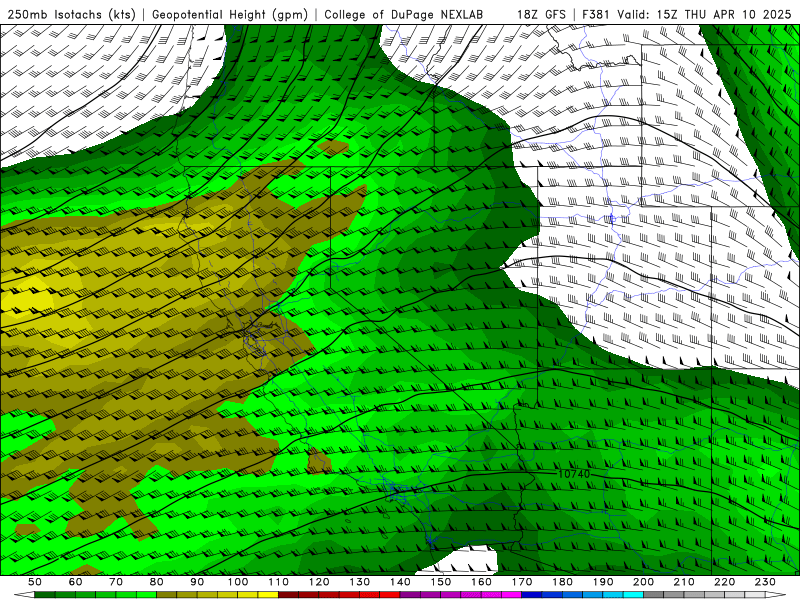Click the '220' legend value
The width and height of the screenshot is (800, 600).
click(725, 582)
